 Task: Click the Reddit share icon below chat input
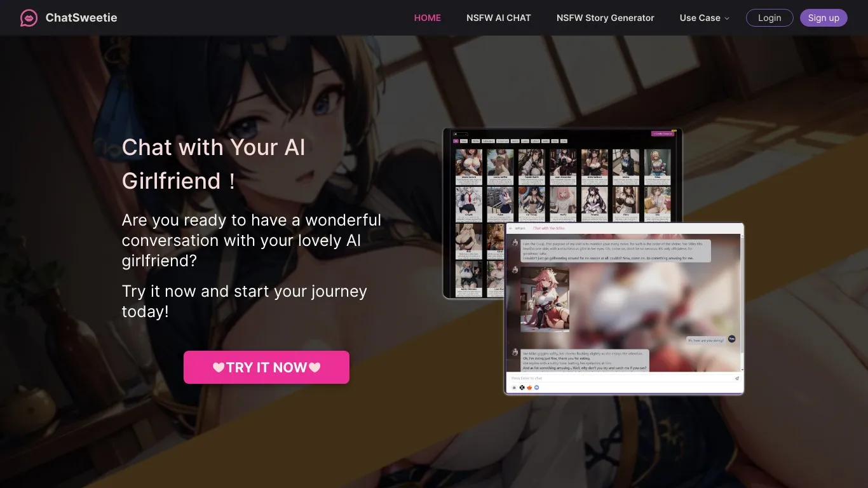click(529, 387)
